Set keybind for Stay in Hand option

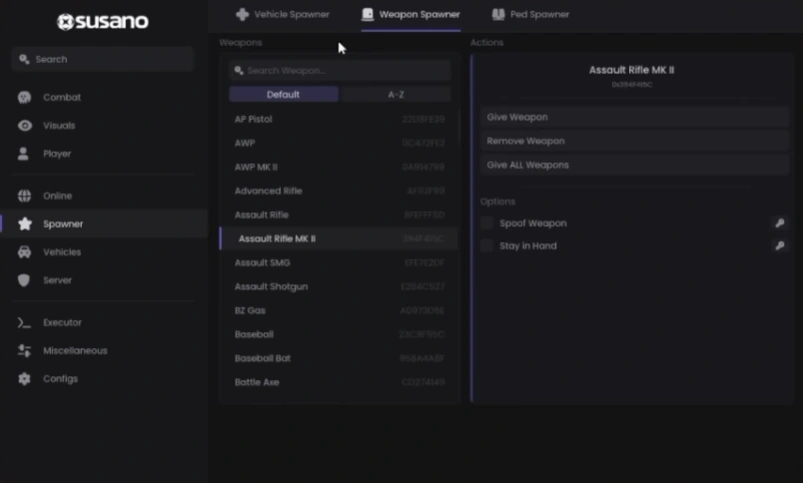[x=779, y=246]
